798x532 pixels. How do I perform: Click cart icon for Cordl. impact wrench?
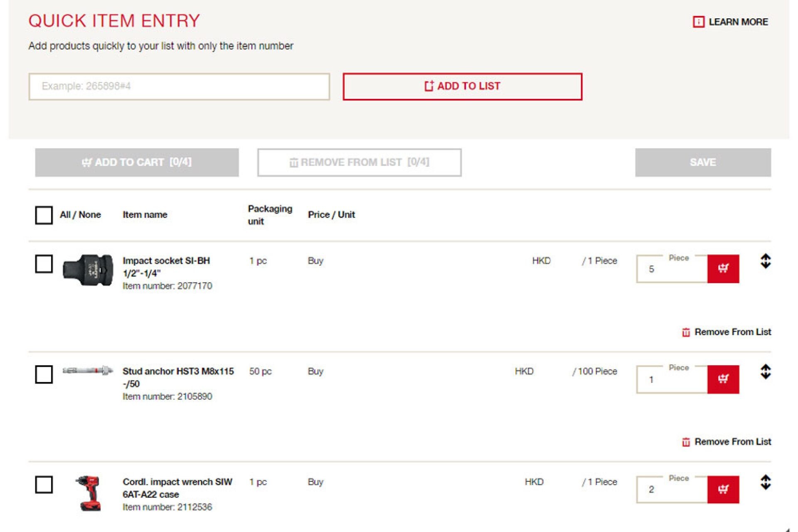[723, 489]
